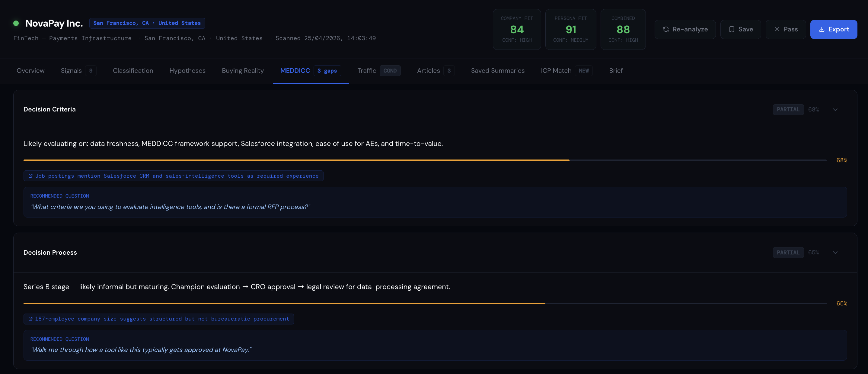Click the green status dot beside NovaPay Inc.

pos(16,23)
